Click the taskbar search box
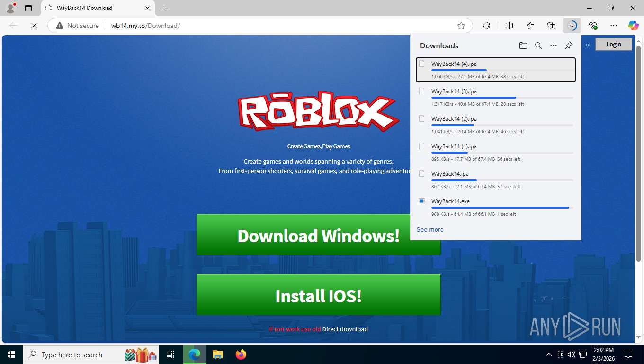Image resolution: width=644 pixels, height=364 pixels. point(91,355)
